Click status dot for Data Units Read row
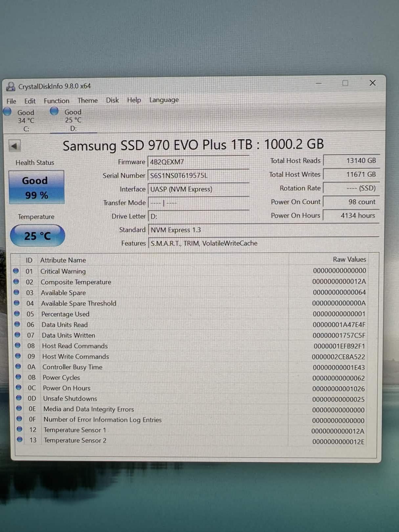Screen dimensions: 399x532 point(17,324)
